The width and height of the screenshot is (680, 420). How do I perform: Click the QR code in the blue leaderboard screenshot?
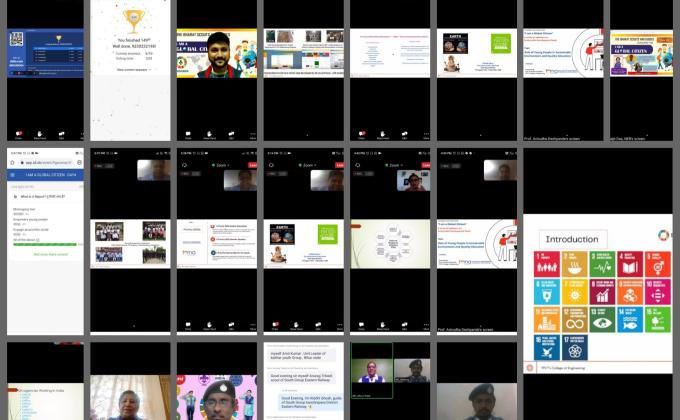point(16,39)
